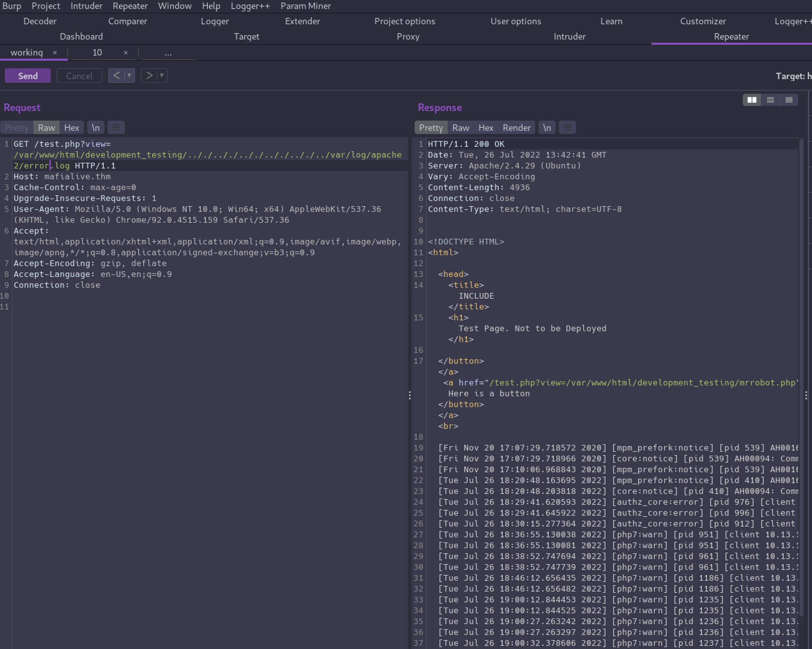Click the GET /test.php?view= request line
This screenshot has height=649, width=812.
tap(62, 144)
